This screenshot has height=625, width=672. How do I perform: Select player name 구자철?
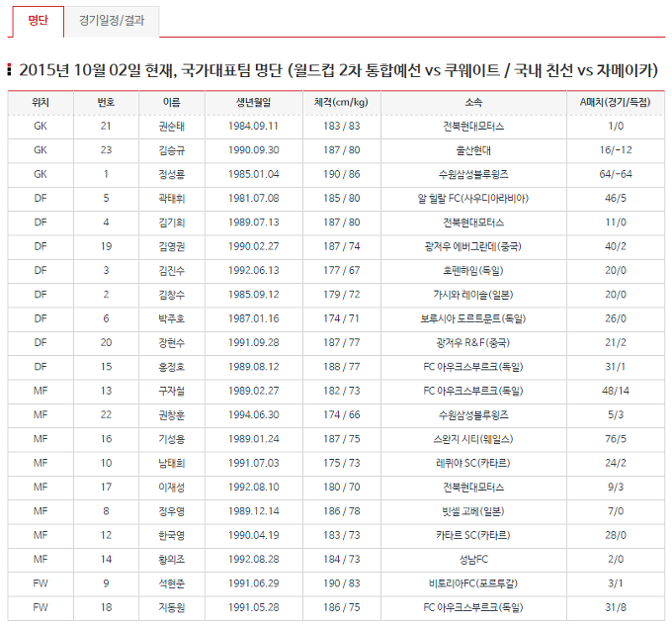(x=171, y=391)
